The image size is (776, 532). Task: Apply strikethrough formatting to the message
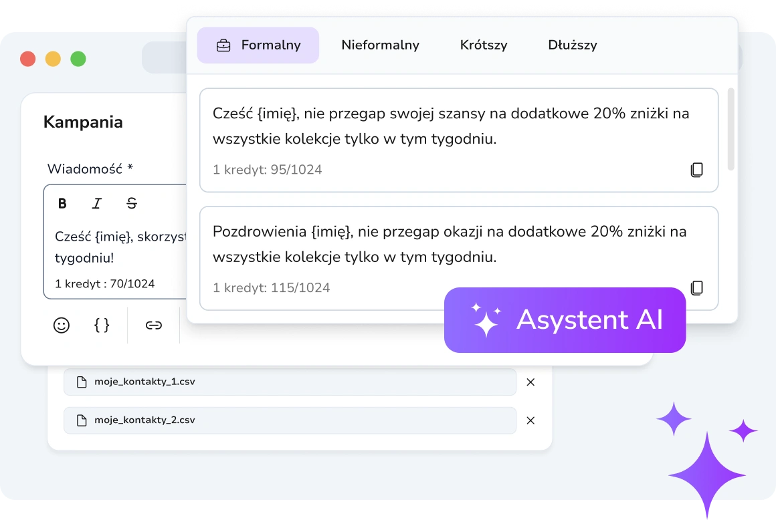[132, 203]
